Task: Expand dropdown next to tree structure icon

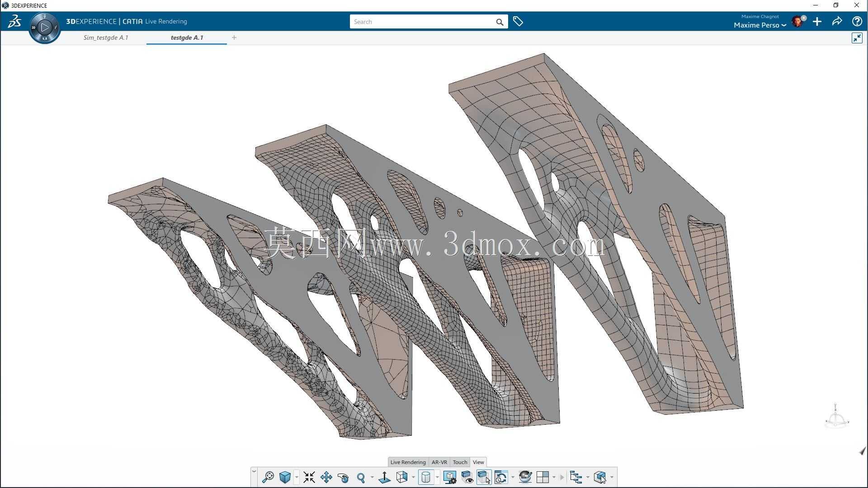Action: 588,477
